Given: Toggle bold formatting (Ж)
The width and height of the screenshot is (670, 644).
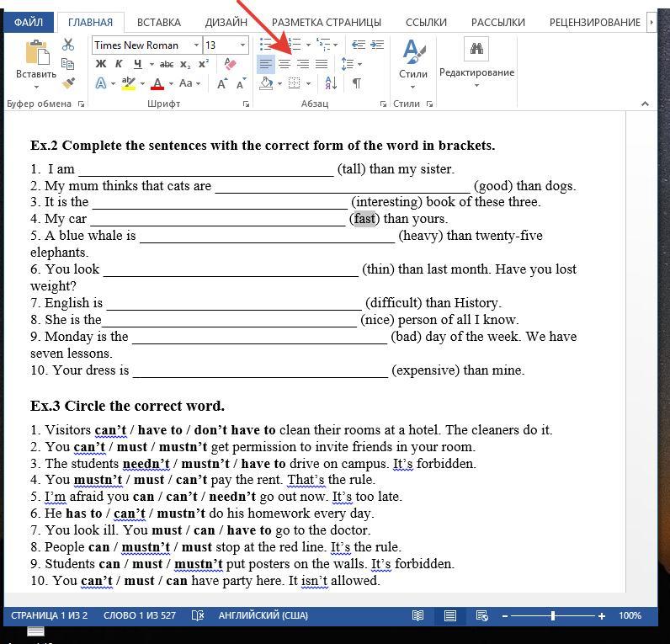Looking at the screenshot, I should click(101, 64).
